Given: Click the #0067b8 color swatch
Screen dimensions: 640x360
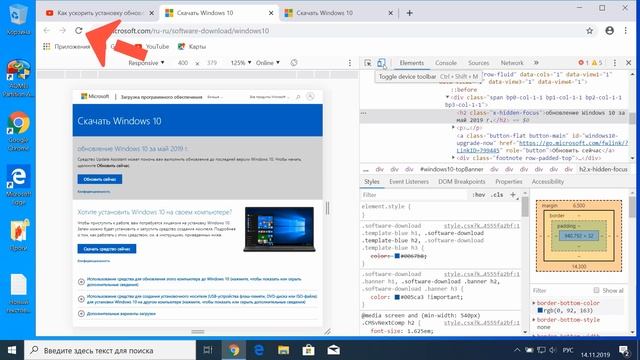Looking at the screenshot, I should [x=397, y=256].
